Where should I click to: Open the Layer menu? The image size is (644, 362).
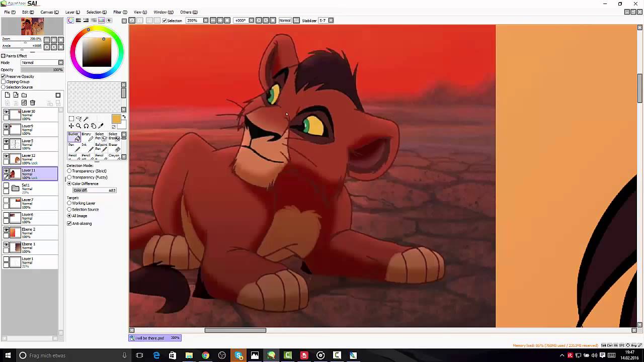72,12
